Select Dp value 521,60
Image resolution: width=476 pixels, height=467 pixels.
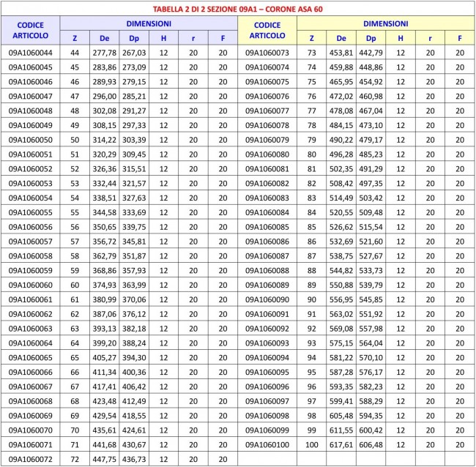pos(371,242)
